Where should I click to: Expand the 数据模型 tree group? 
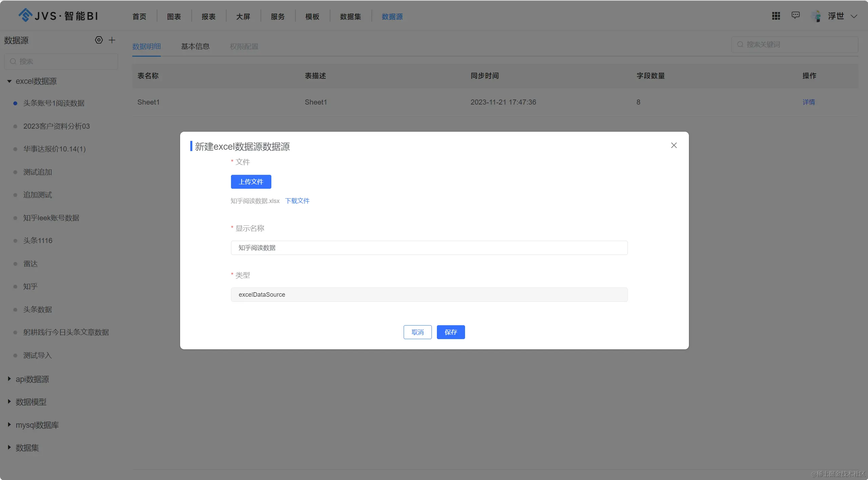pos(9,402)
